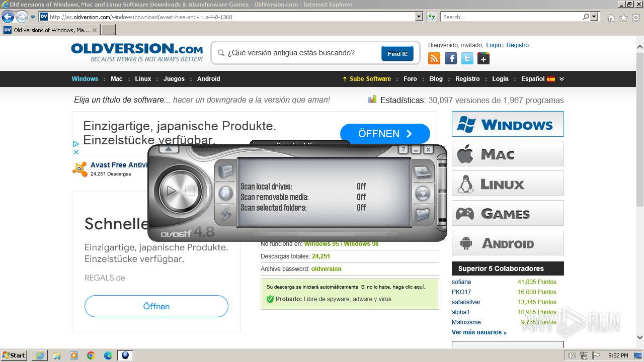Image resolution: width=644 pixels, height=362 pixels.
Task: Open the Foro menu item
Action: point(410,79)
